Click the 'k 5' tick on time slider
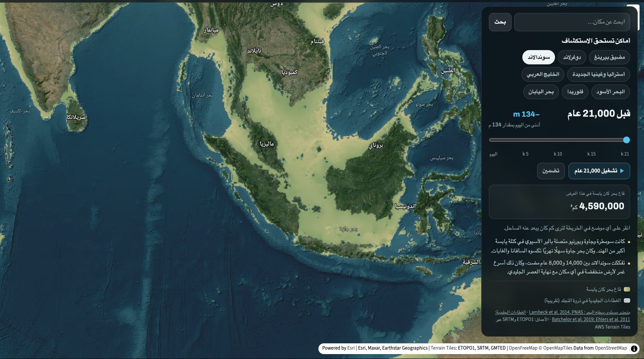Viewport: 644px width, 359px height. 525,154
